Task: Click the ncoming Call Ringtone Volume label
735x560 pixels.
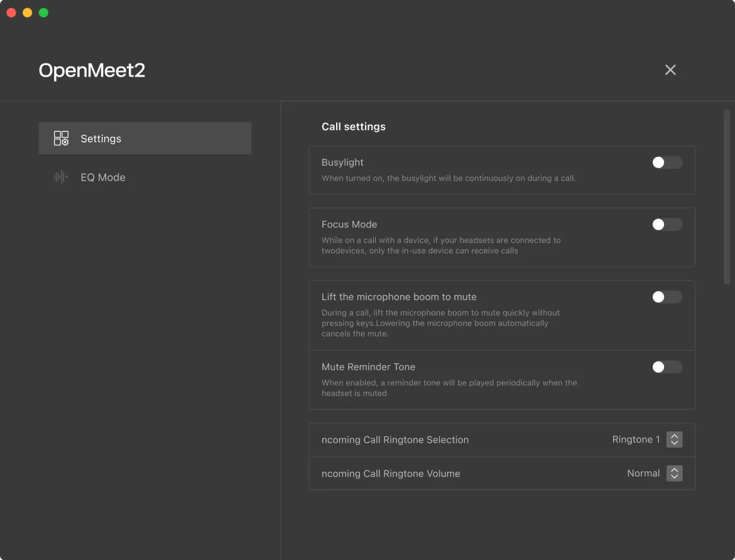Action: [391, 473]
